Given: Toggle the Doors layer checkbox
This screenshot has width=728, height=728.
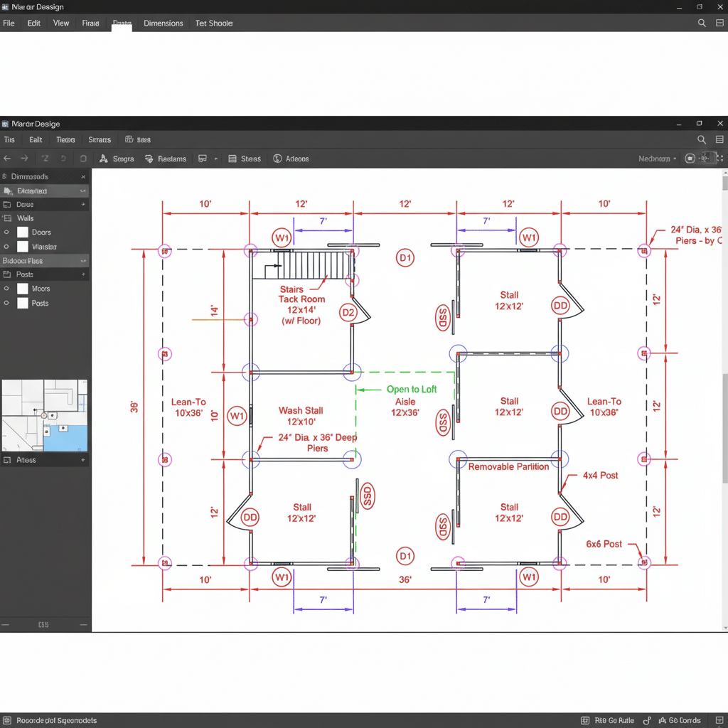Looking at the screenshot, I should coord(6,232).
